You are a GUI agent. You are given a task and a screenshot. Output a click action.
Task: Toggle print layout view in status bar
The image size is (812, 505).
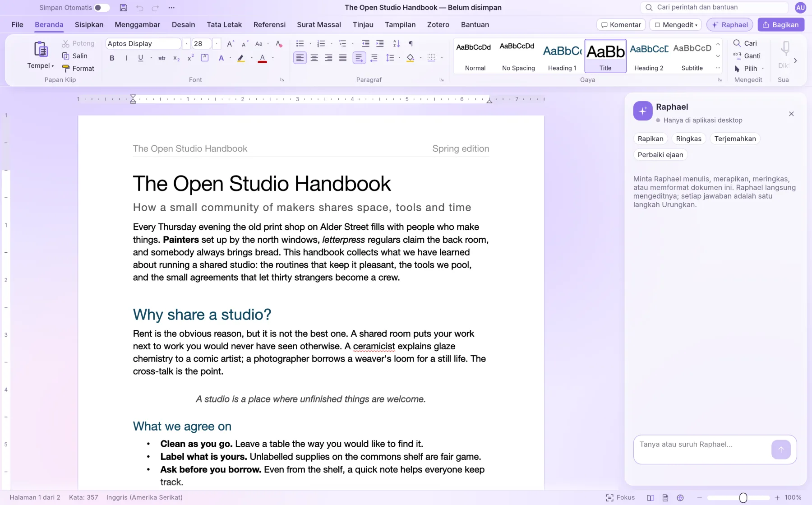pyautogui.click(x=665, y=498)
